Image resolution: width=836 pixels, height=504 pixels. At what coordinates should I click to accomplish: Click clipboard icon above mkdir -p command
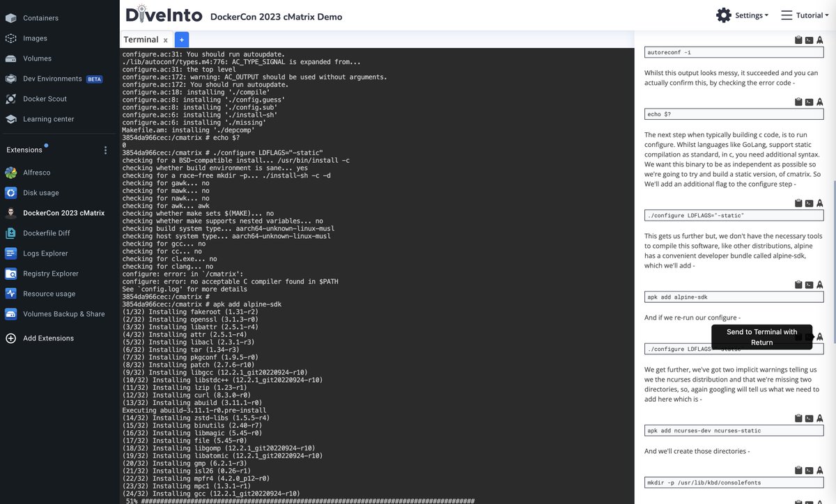point(798,471)
